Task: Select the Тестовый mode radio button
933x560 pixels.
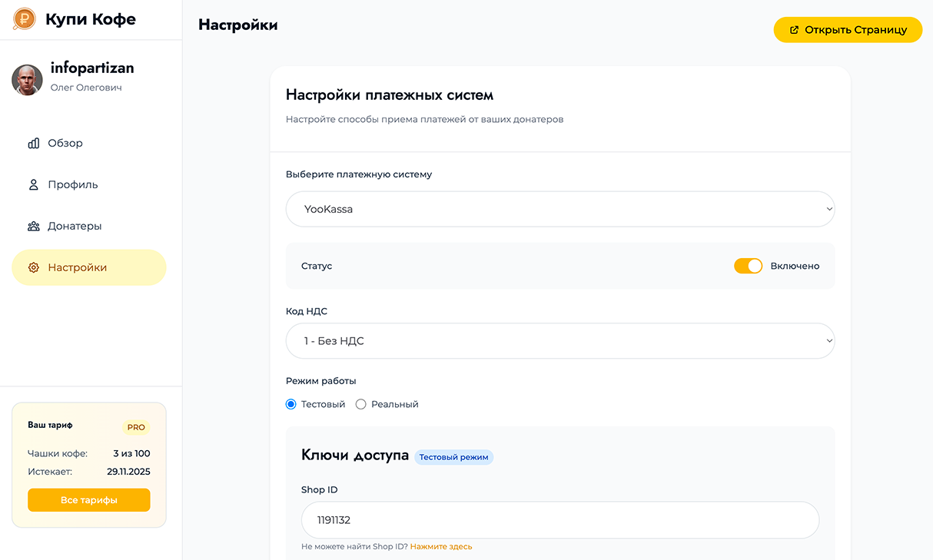Action: click(x=291, y=404)
